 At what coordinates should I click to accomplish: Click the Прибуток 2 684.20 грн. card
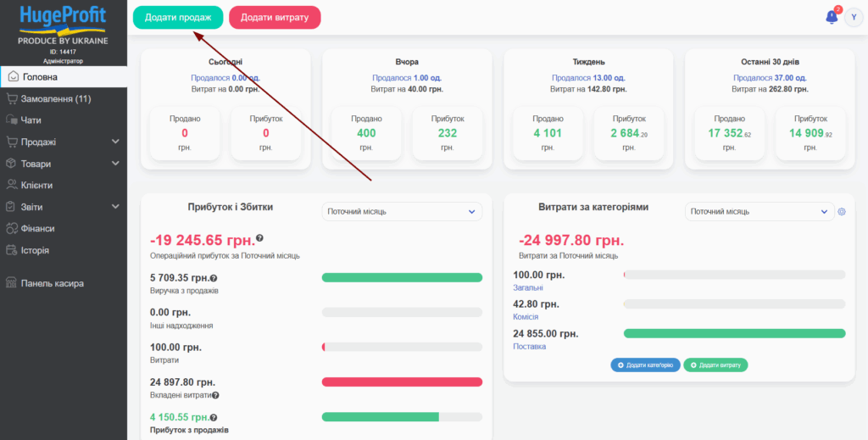click(x=629, y=133)
